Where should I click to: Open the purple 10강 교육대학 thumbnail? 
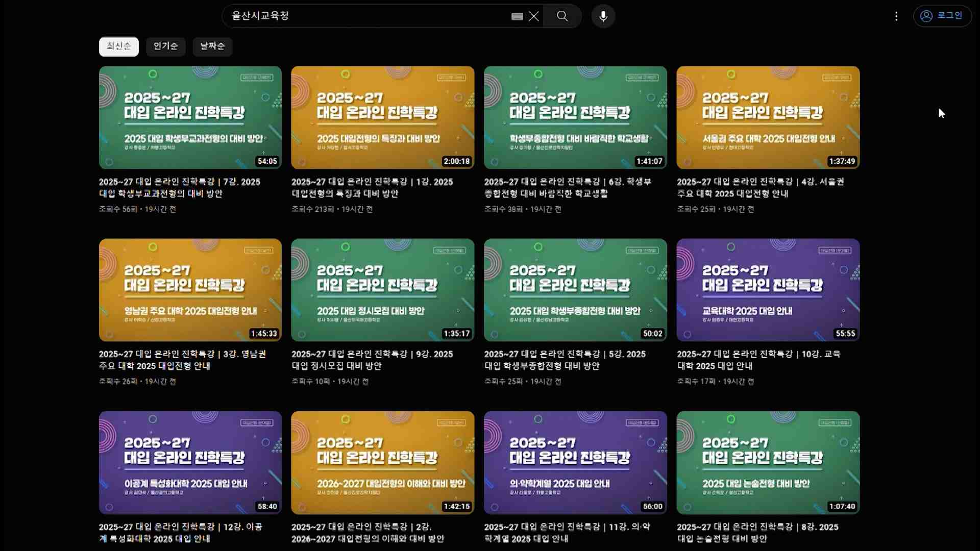pos(768,290)
